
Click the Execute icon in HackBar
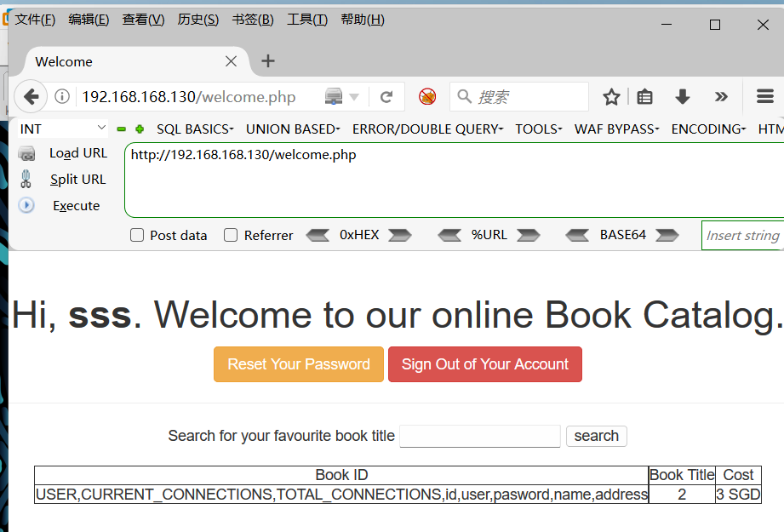coord(26,205)
